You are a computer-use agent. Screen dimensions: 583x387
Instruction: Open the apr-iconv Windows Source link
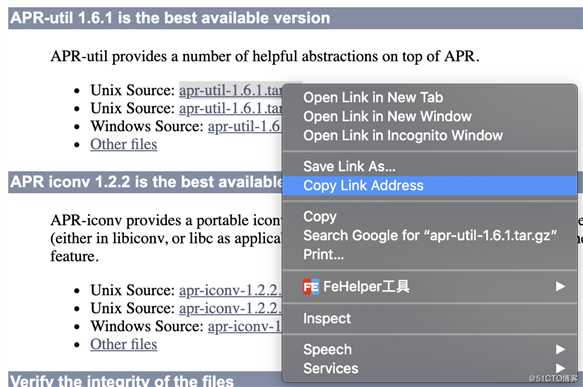[245, 326]
